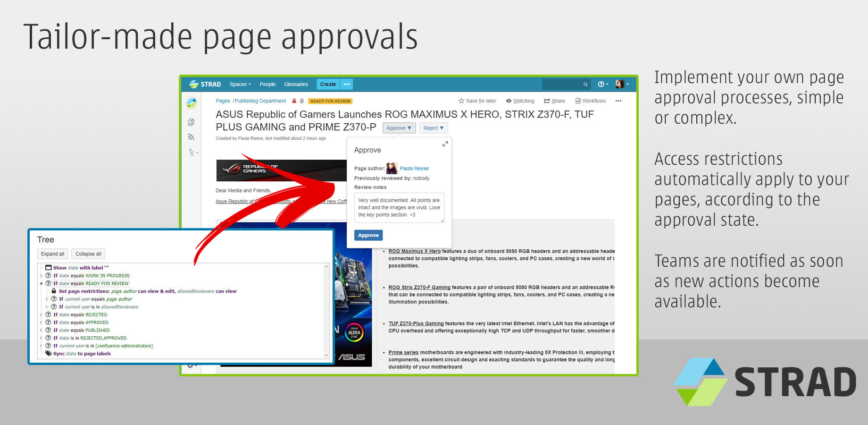
Task: Expand the Approve popup with the arrows icon
Action: click(445, 144)
